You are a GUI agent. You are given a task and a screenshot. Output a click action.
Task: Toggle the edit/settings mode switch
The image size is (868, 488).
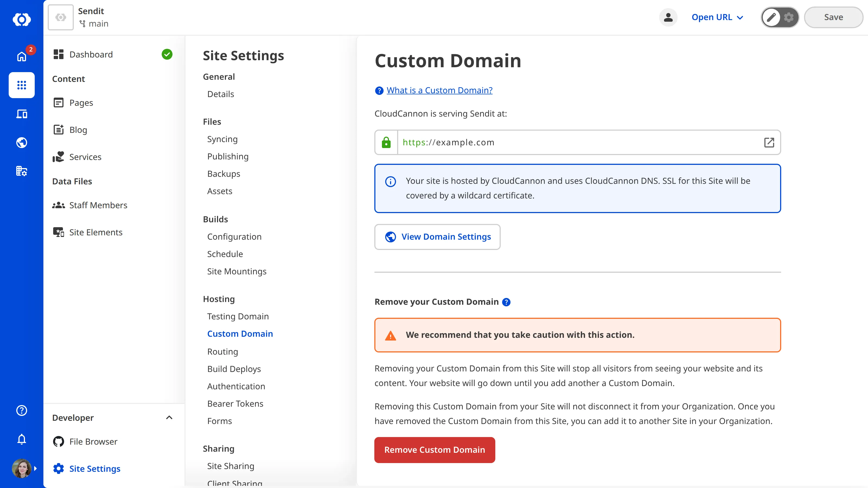pyautogui.click(x=780, y=17)
